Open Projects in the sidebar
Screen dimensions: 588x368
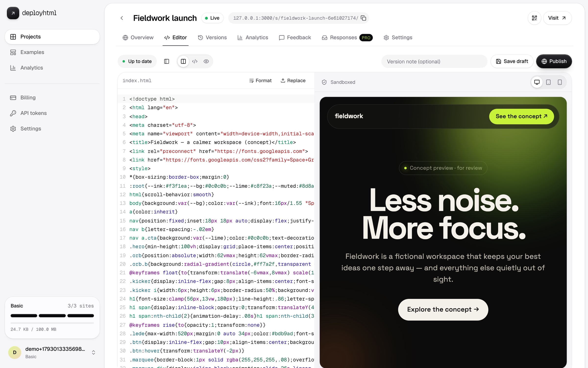[x=52, y=37]
